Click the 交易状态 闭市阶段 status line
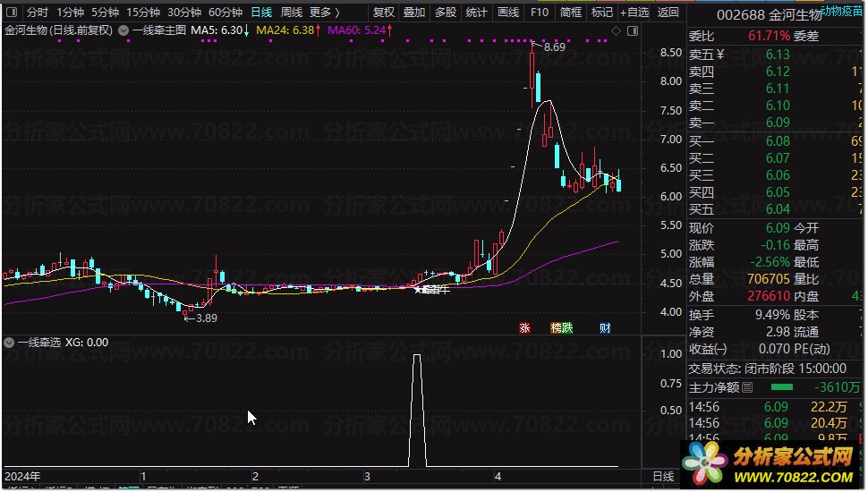The image size is (868, 492). click(x=767, y=369)
